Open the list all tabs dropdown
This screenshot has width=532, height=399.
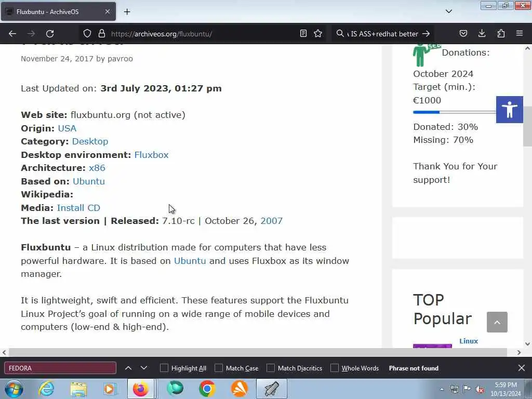pos(448,11)
